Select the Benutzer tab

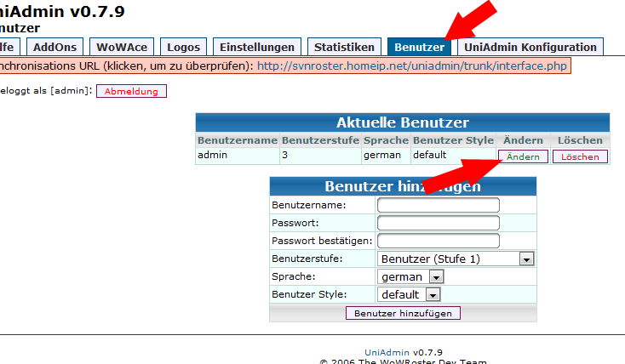pos(419,47)
